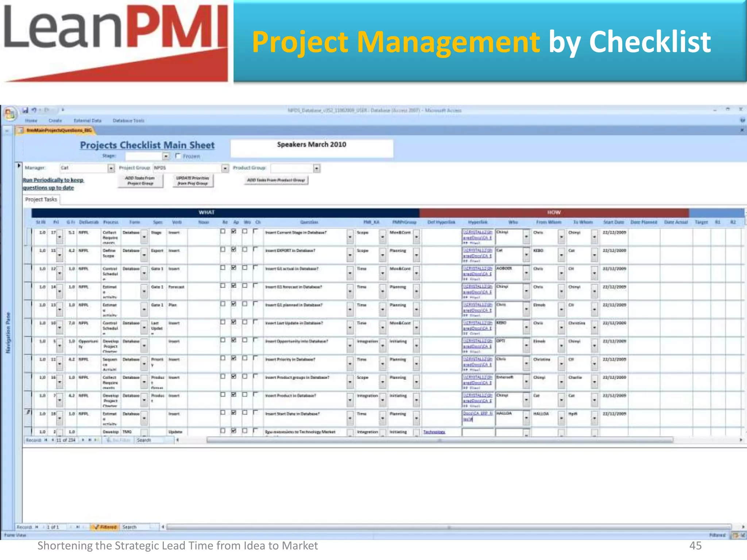Image resolution: width=747 pixels, height=560 pixels.
Task: Toggle Re checkbox for Insert Last Update row
Action: point(222,322)
